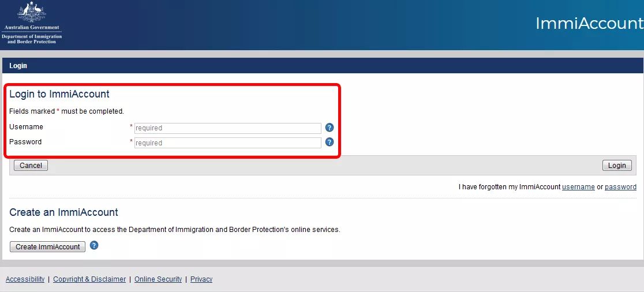
Task: Open the Copyright & Disclaimer link
Action: point(89,279)
